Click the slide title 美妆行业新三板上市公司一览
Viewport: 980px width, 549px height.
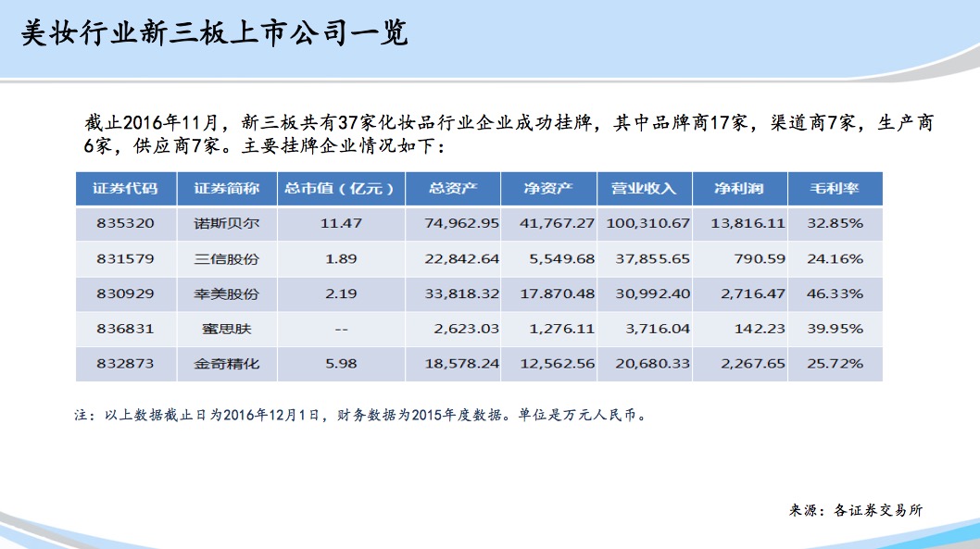[x=214, y=33]
